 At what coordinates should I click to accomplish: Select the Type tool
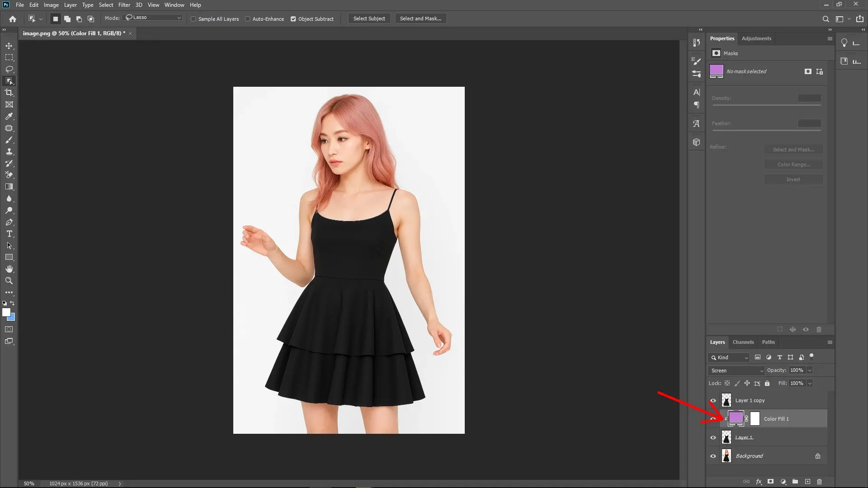coord(9,234)
